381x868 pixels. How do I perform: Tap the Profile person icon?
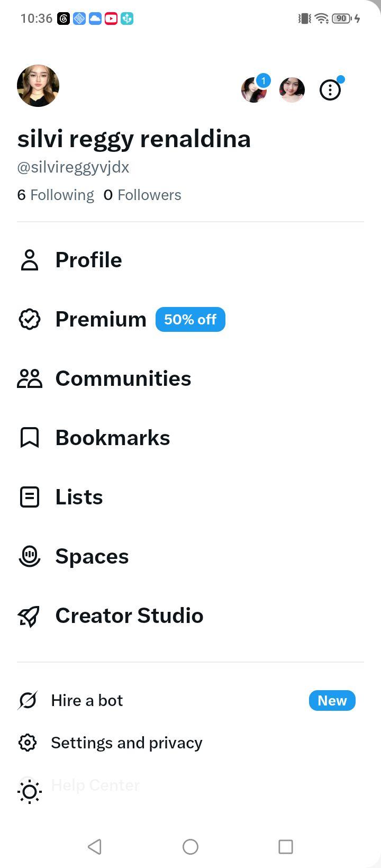click(30, 260)
